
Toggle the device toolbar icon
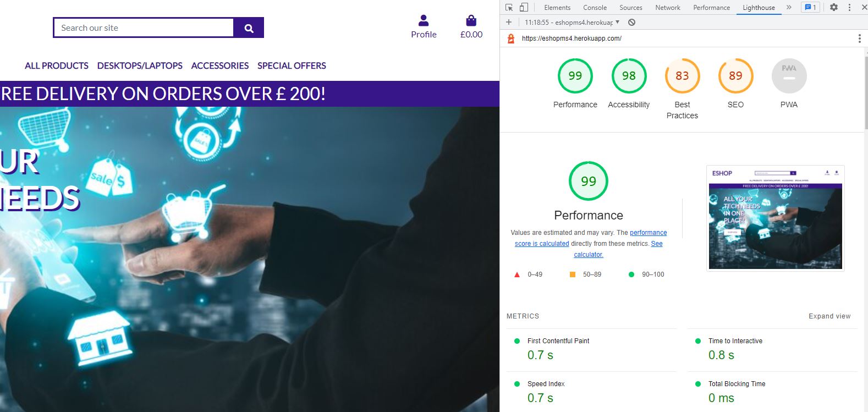(x=524, y=7)
